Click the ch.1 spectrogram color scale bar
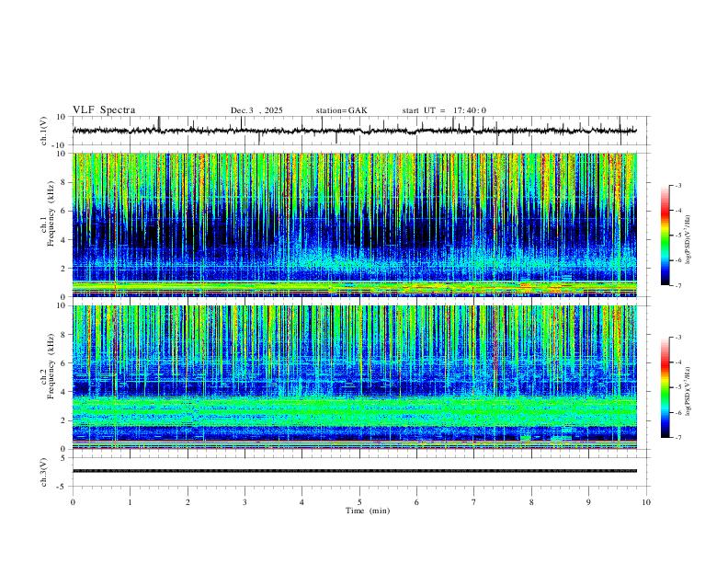The image size is (728, 563). (x=665, y=235)
